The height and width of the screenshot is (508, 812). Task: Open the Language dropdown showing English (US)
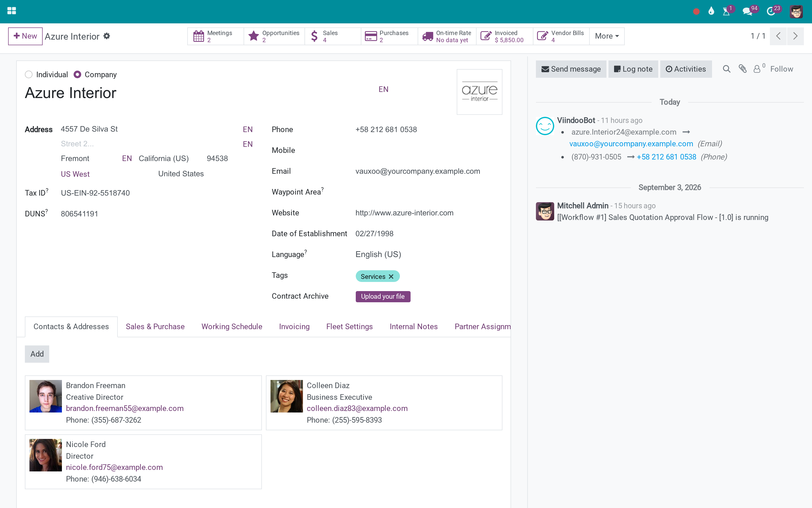tap(429, 254)
